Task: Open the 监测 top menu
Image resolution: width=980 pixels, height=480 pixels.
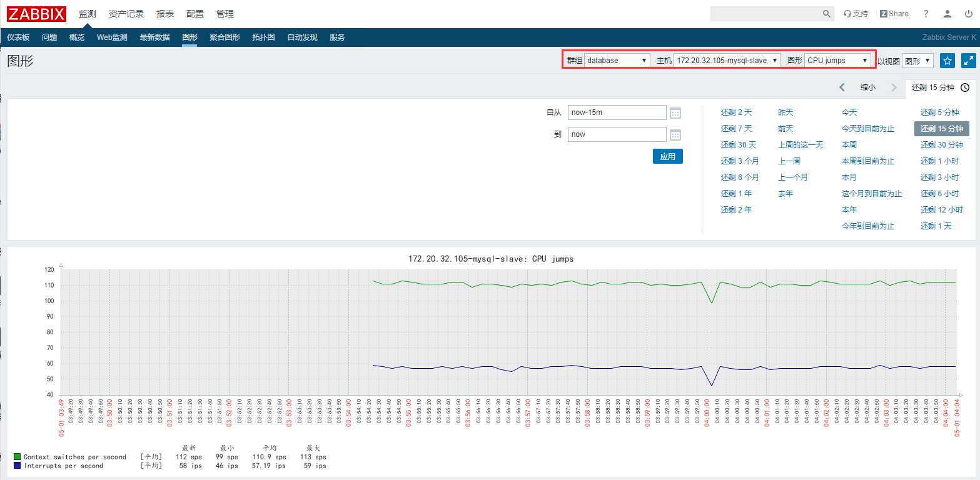Action: point(88,14)
